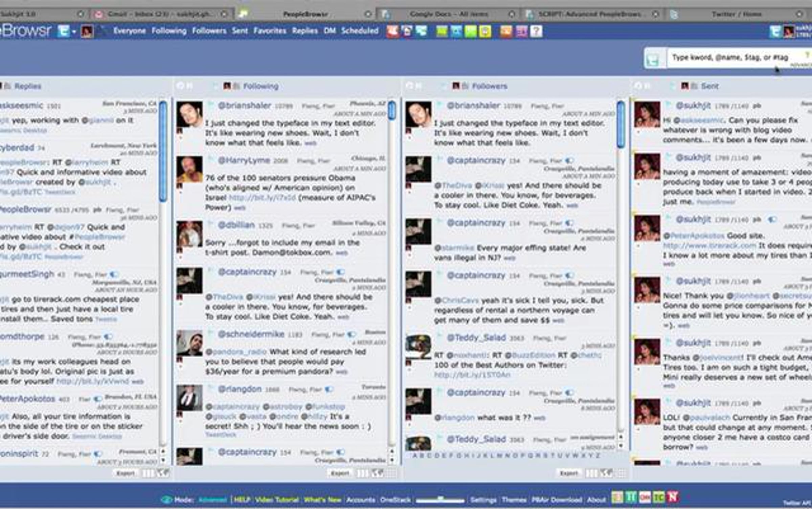Open Themes in the bottom bar
This screenshot has width=812, height=509.
(514, 500)
